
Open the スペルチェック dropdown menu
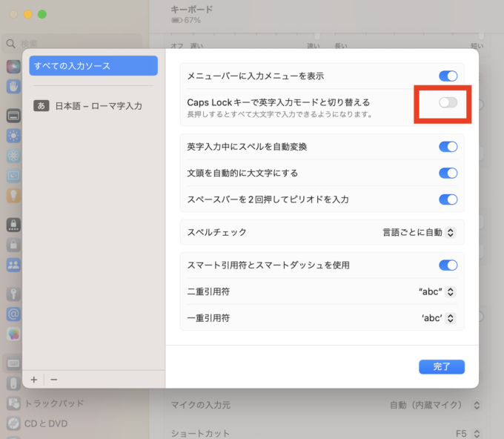tap(419, 232)
